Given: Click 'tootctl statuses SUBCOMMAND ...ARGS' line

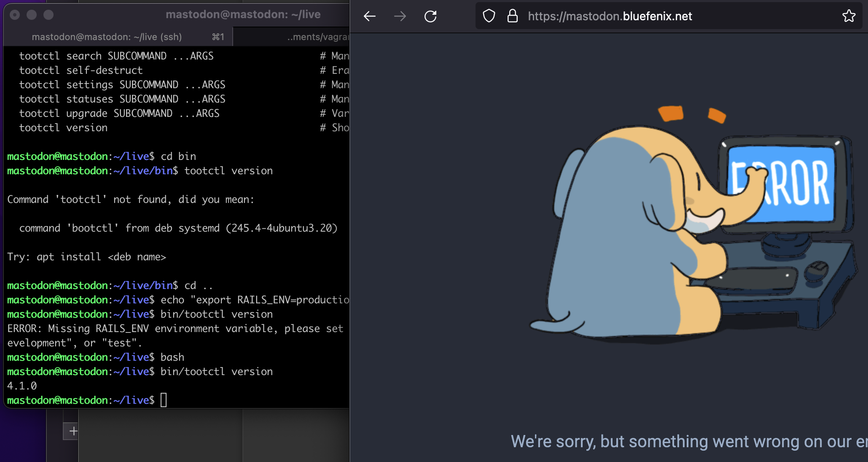Looking at the screenshot, I should [122, 99].
